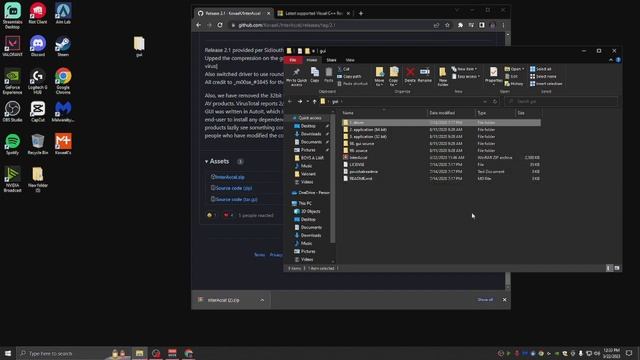The image size is (640, 360).
Task: Open the Windows Start button
Action: tap(8, 353)
